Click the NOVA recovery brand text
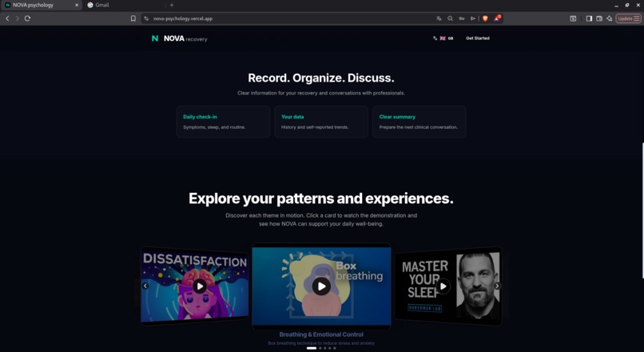The width and height of the screenshot is (644, 352). pos(185,38)
